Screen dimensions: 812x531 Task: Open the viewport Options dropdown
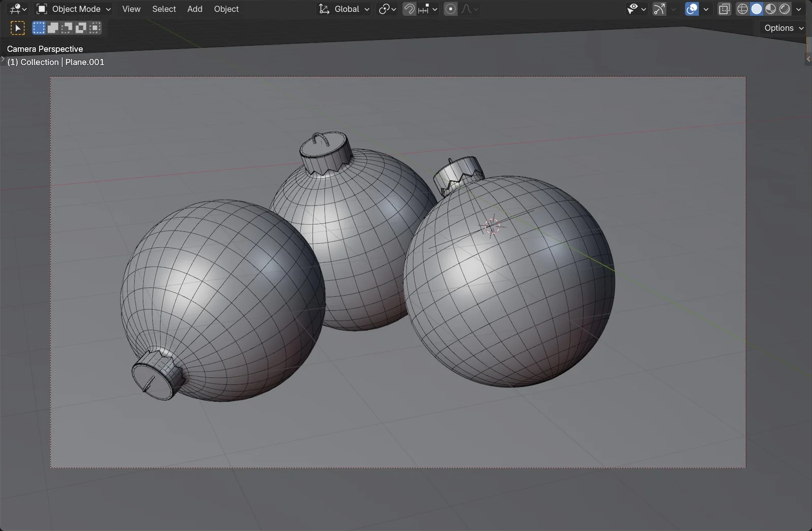pyautogui.click(x=782, y=28)
